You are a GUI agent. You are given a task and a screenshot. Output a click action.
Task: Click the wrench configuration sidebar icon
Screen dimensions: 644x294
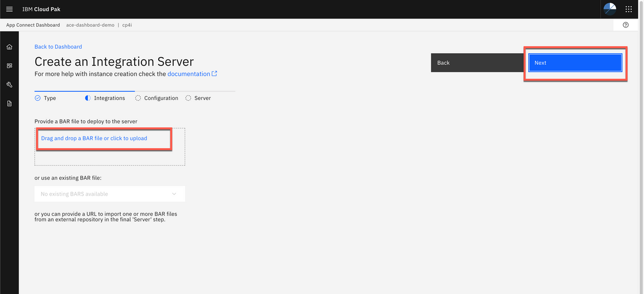[x=9, y=85]
